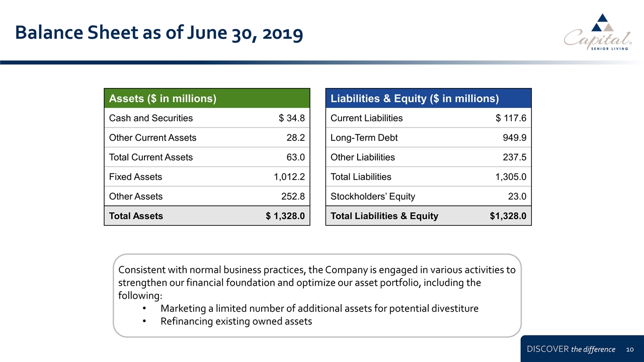
Task: Select the 'Total Assets' bold label
Action: tap(136, 216)
